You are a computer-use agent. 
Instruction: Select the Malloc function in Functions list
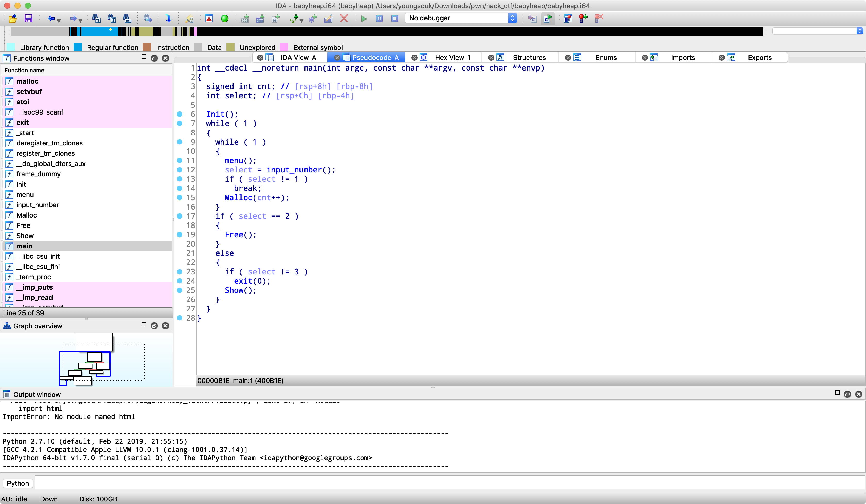pos(27,215)
